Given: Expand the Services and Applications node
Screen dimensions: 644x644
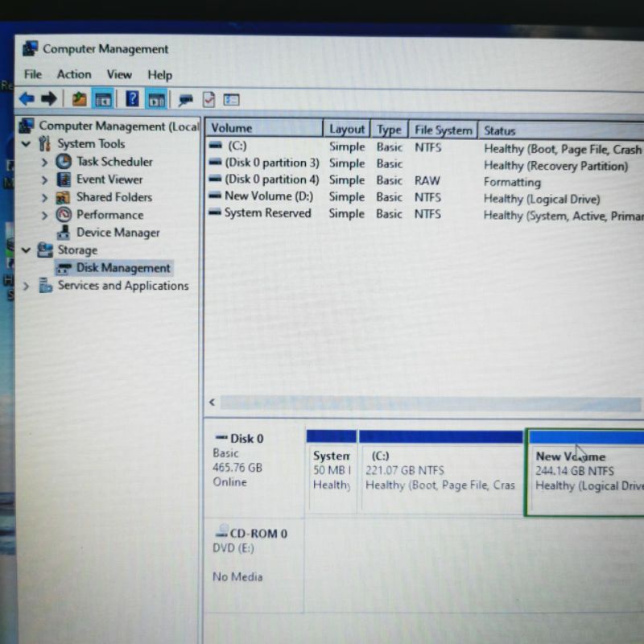Looking at the screenshot, I should click(x=27, y=286).
